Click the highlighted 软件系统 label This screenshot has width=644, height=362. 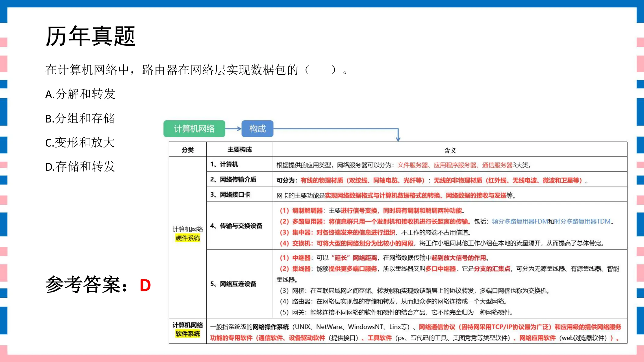(x=188, y=334)
